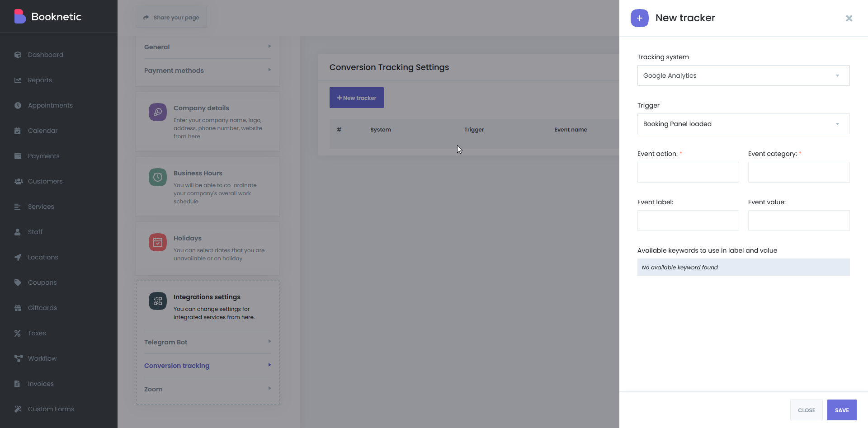The width and height of the screenshot is (868, 428).
Task: Expand the Payment methods section
Action: [x=207, y=71]
